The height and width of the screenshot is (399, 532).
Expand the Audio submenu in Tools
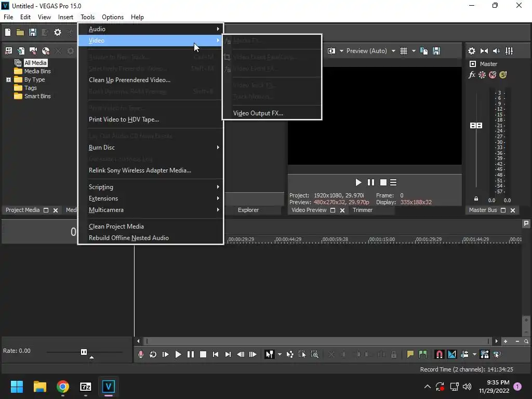pos(151,29)
